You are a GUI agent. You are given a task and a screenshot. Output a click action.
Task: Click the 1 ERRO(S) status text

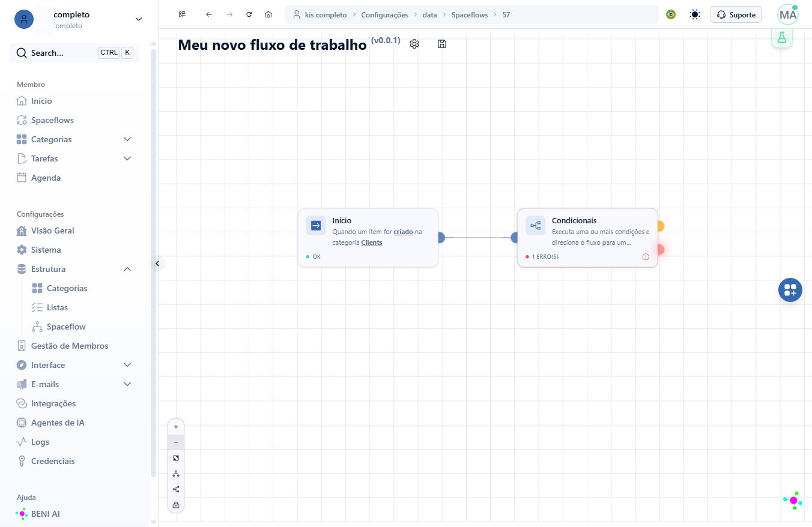[x=545, y=257]
